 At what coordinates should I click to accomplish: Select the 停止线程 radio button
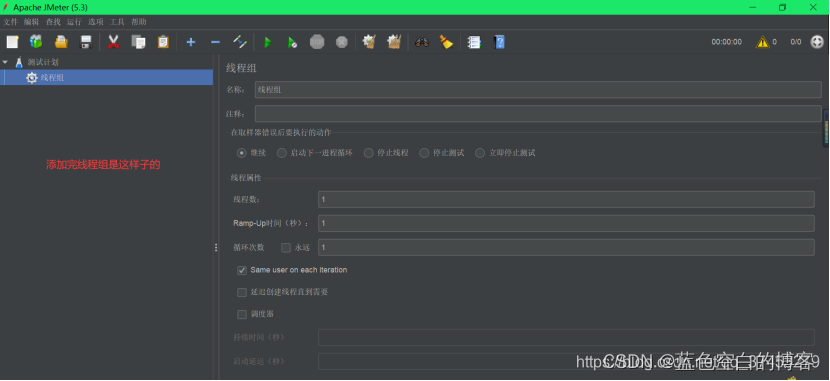pyautogui.click(x=368, y=153)
